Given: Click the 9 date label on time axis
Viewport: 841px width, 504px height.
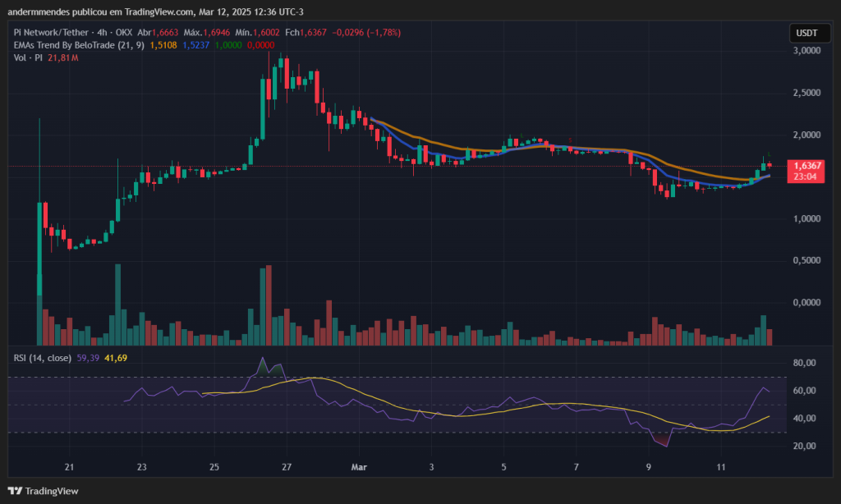Looking at the screenshot, I should 649,467.
